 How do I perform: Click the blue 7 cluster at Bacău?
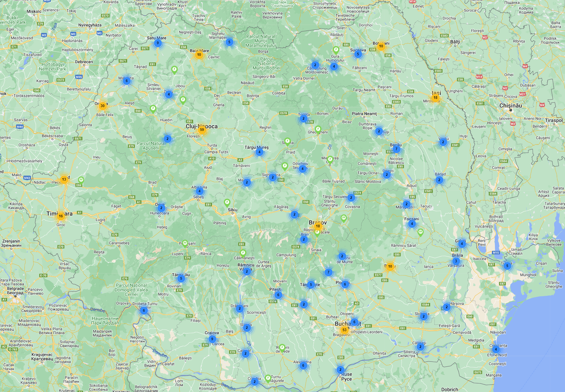point(396,149)
